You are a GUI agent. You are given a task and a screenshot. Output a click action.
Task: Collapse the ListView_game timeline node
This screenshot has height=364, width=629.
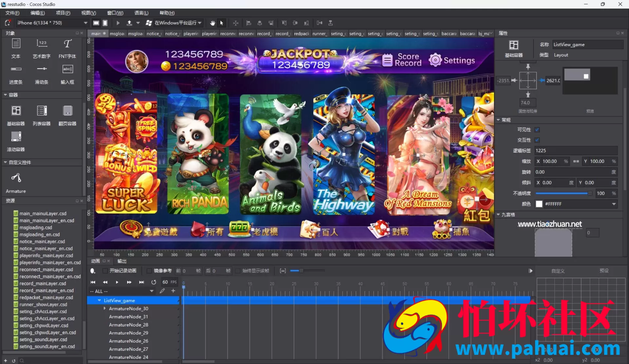pos(99,300)
